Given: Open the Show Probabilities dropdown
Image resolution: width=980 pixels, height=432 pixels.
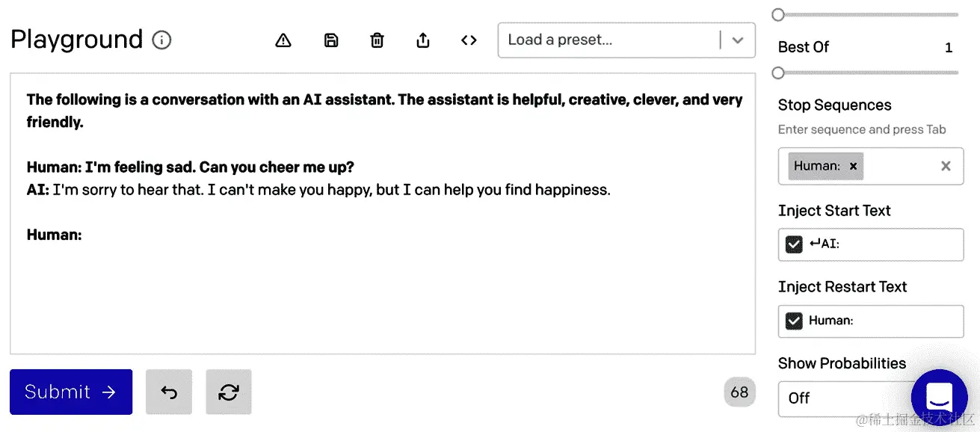Looking at the screenshot, I should pos(845,398).
